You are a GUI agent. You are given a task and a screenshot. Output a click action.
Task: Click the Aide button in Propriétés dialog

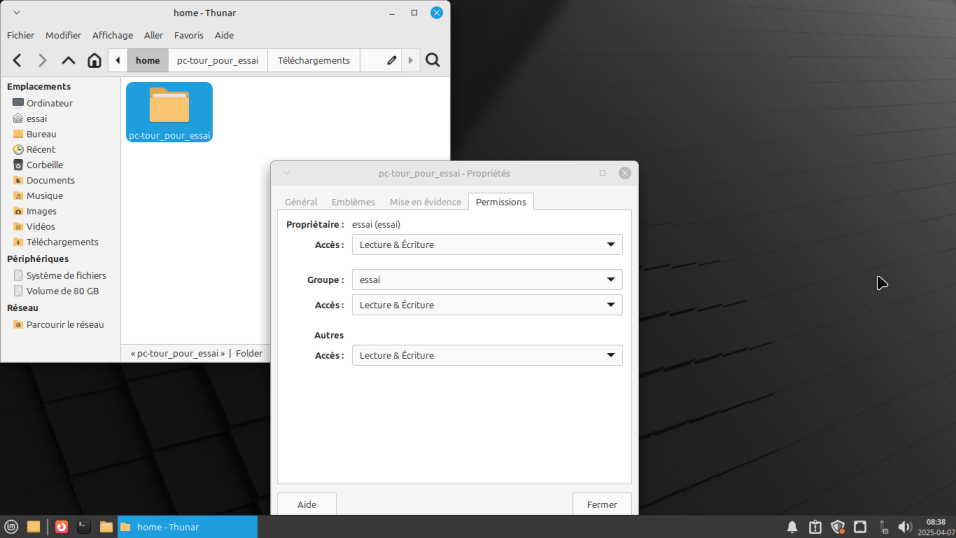click(307, 504)
